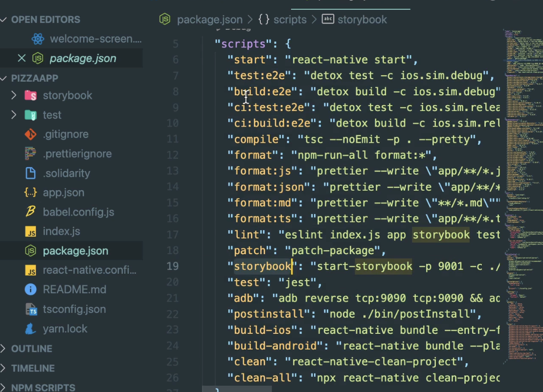This screenshot has height=392, width=543.
Task: Click the info icon for README.md
Action: point(30,289)
